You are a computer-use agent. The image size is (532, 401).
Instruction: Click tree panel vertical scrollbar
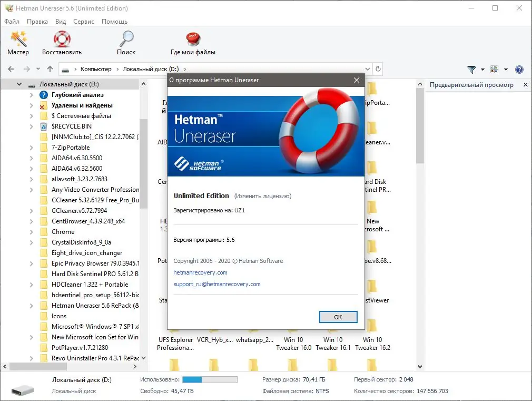pos(143,163)
